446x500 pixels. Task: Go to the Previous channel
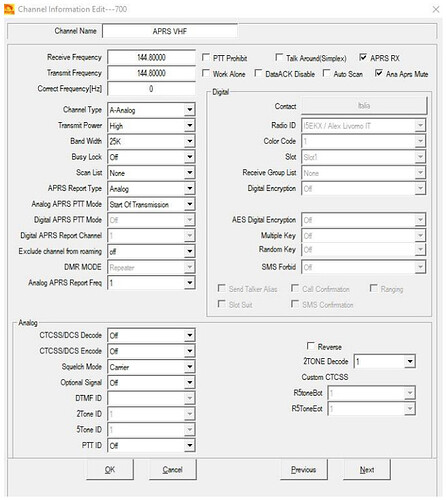point(304,469)
